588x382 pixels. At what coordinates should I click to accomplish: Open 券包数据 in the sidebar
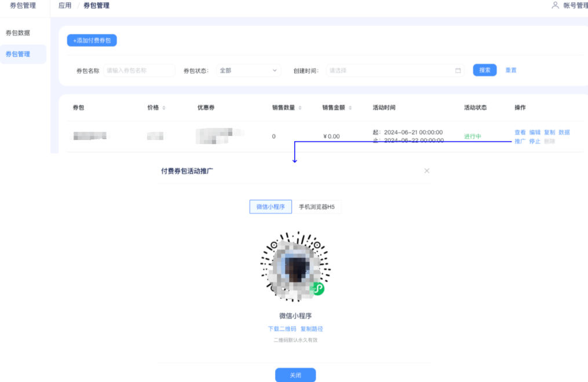18,33
